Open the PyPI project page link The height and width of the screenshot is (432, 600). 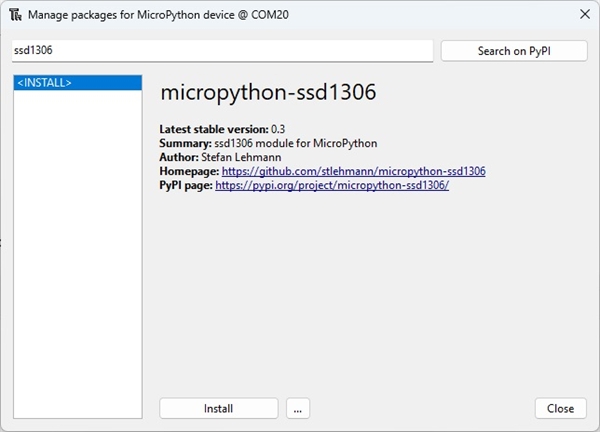point(332,185)
